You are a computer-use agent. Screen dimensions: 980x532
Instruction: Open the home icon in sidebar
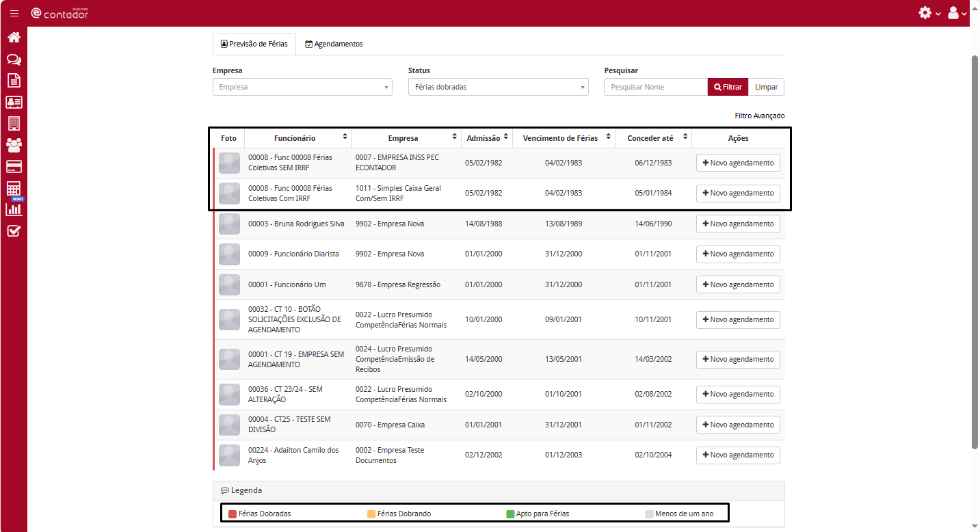click(x=14, y=38)
